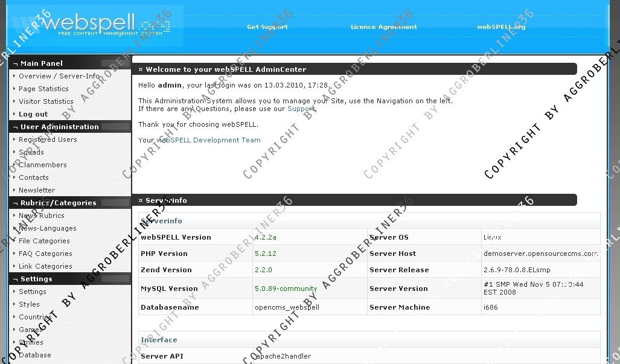Image resolution: width=620 pixels, height=364 pixels.
Task: Click the webSPELL logo banner
Action: (x=95, y=26)
